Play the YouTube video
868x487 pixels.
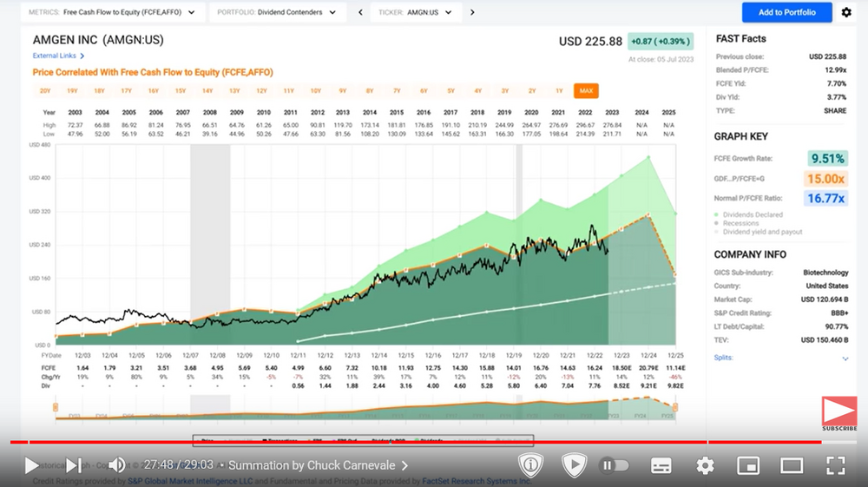pyautogui.click(x=31, y=465)
